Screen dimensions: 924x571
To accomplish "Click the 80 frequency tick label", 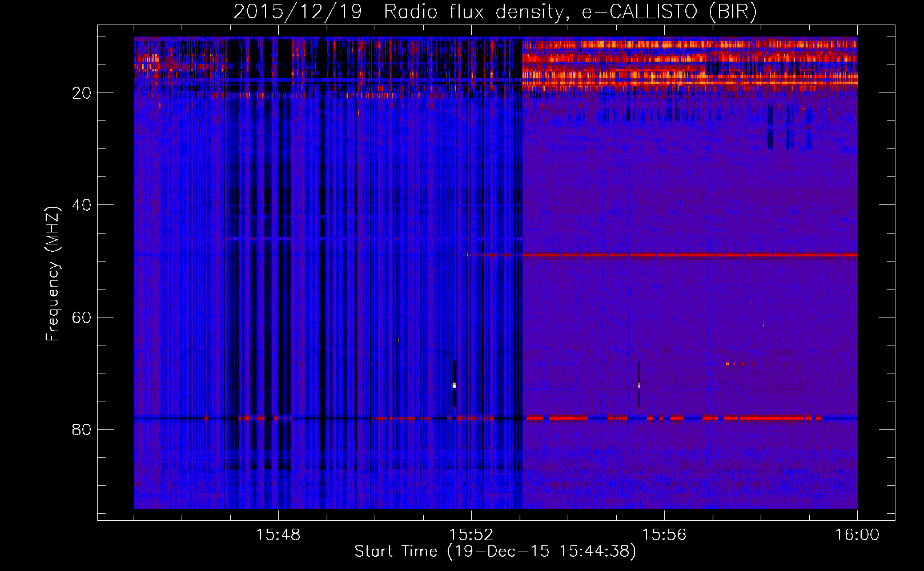I will (x=82, y=429).
